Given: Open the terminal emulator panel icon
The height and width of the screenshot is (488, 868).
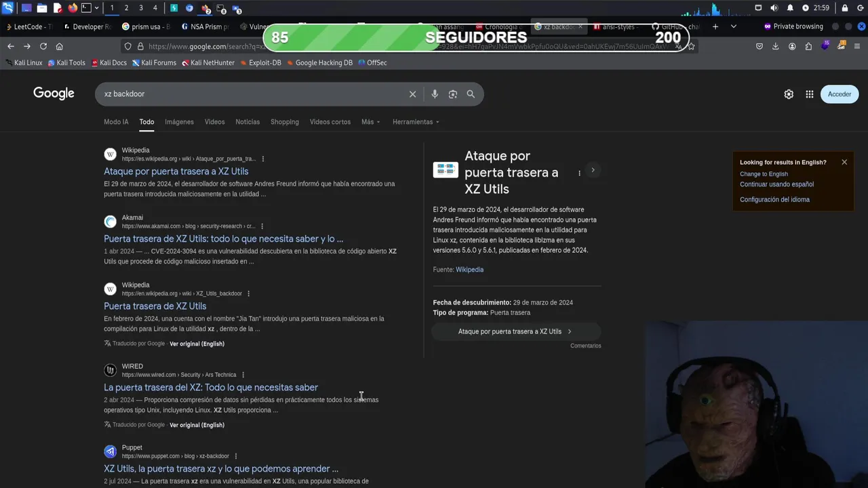Looking at the screenshot, I should click(x=86, y=8).
